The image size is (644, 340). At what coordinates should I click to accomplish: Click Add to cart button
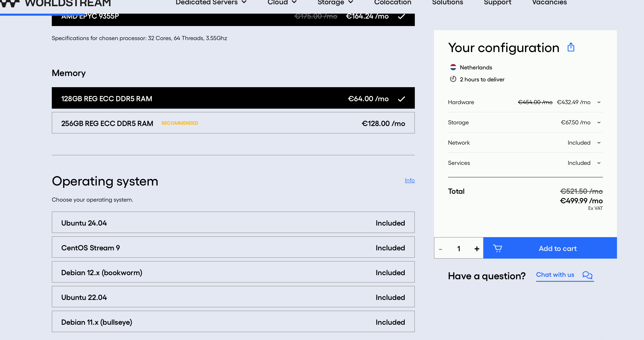point(558,248)
